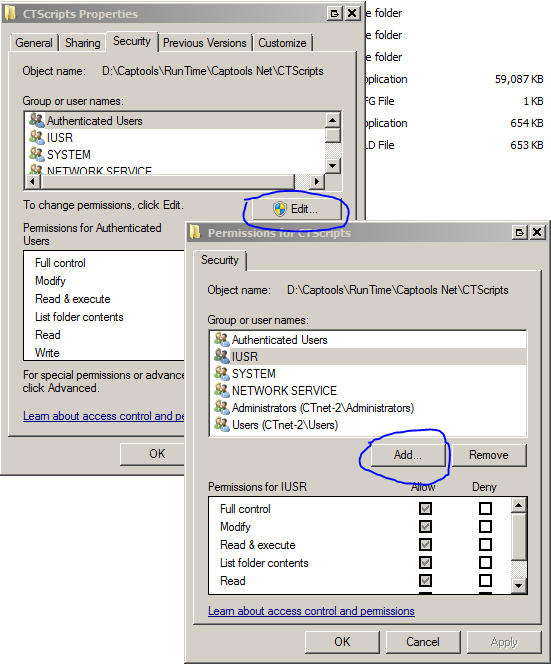Screen dimensions: 551x665
Task: Click left arrow of Properties horizontal scrollbar
Action: point(32,182)
